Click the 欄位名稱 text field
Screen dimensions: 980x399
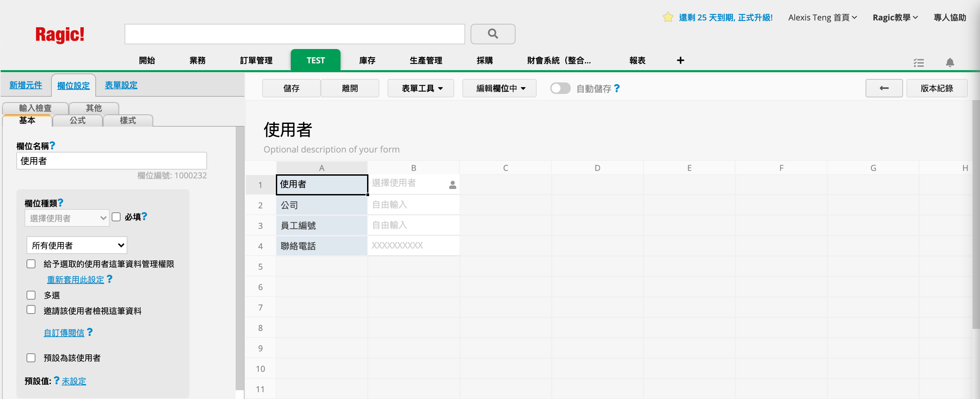[x=111, y=160]
